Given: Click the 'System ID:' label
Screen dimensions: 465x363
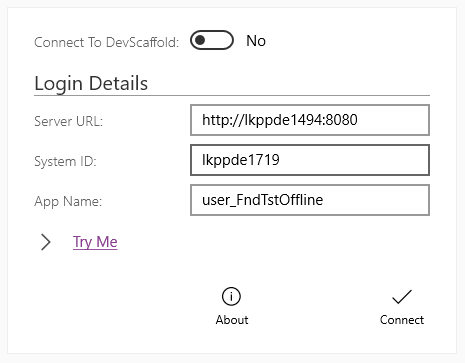Looking at the screenshot, I should click(65, 162).
